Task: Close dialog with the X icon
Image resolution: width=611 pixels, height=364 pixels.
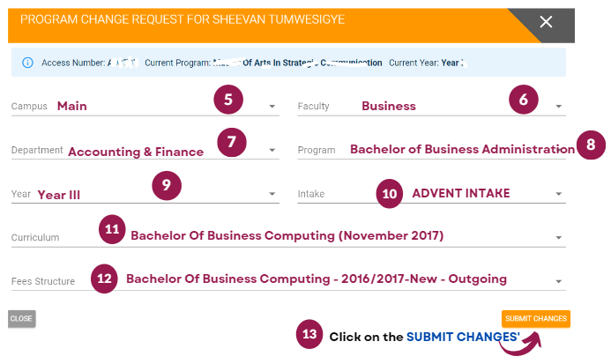Action: (x=546, y=22)
